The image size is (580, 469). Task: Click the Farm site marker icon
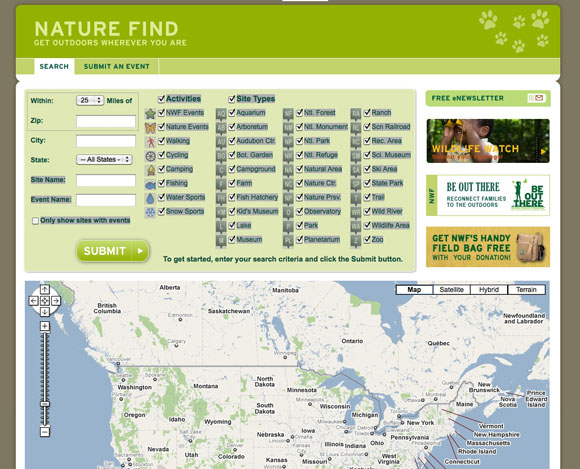221,185
